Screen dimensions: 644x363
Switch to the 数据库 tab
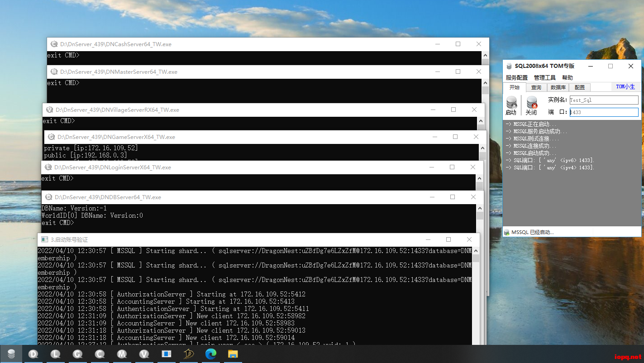tap(558, 87)
